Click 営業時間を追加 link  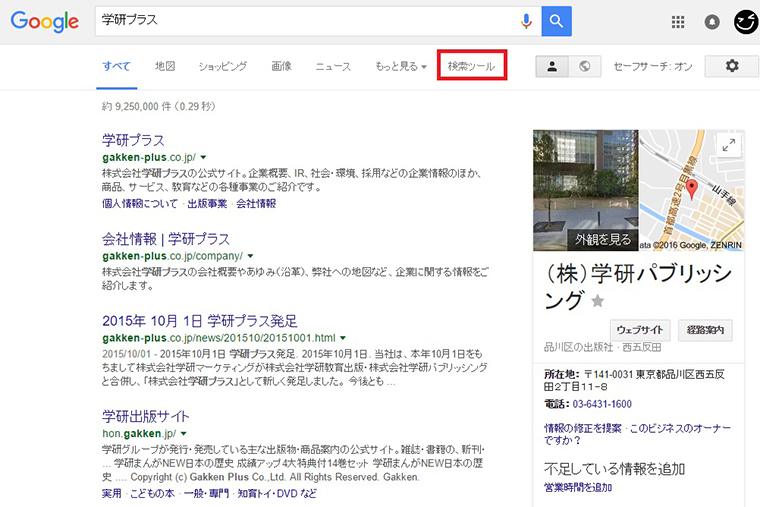click(578, 488)
